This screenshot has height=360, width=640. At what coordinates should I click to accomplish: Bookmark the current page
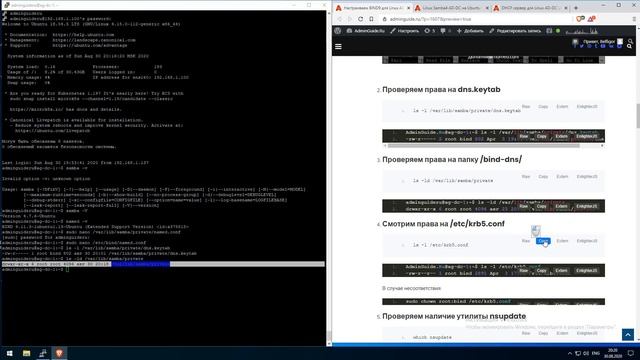[x=371, y=19]
